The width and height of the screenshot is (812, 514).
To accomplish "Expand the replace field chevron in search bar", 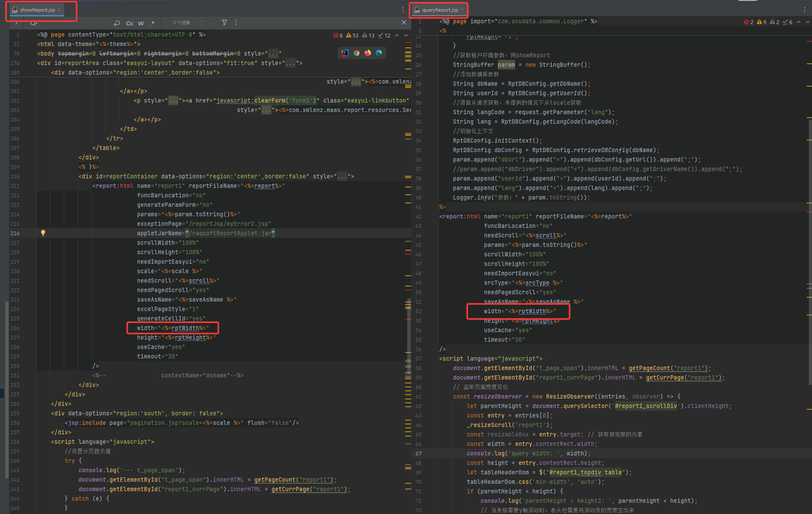I will tap(16, 23).
